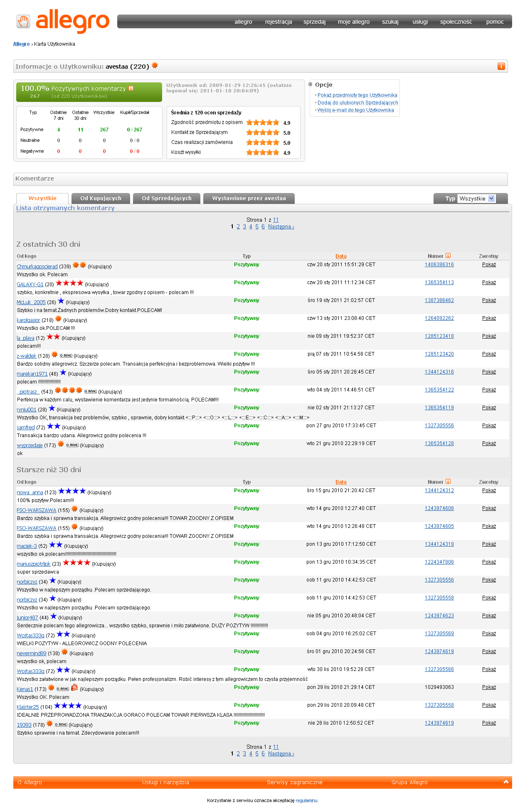Sort by Data in the Z ostatnich 30 dni table
The image size is (525, 812).
coord(341,256)
